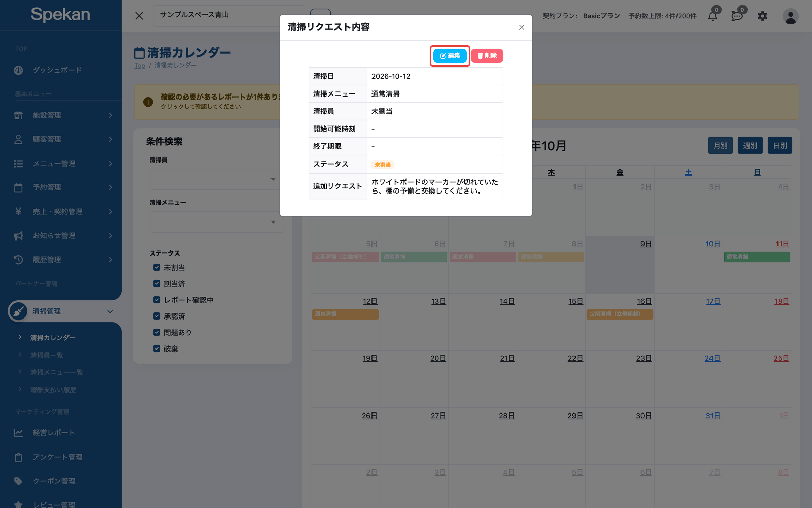Click the 売上・契約管理 yen icon

[18, 211]
